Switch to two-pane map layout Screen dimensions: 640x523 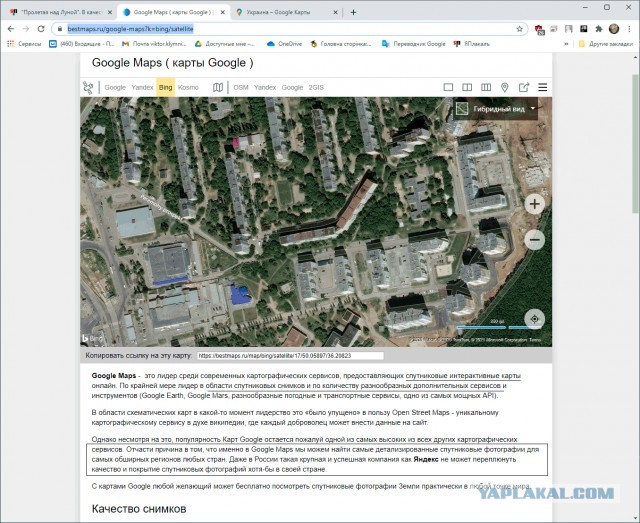(x=467, y=87)
